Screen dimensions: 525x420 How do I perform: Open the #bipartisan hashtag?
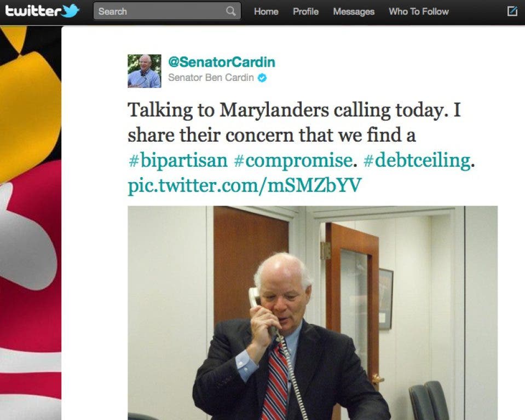[x=178, y=160]
